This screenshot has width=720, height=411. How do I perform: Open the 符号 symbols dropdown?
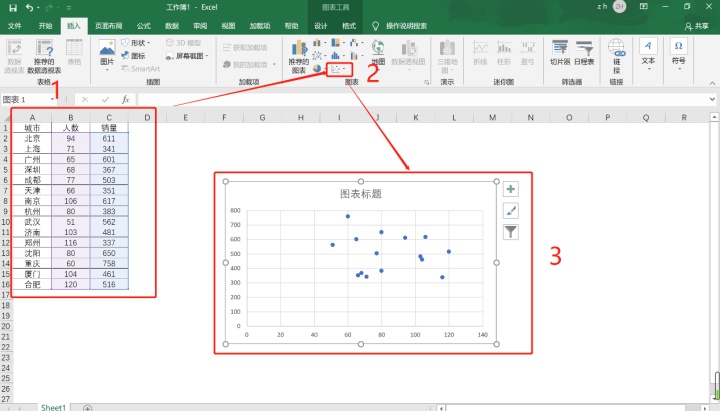(x=679, y=55)
